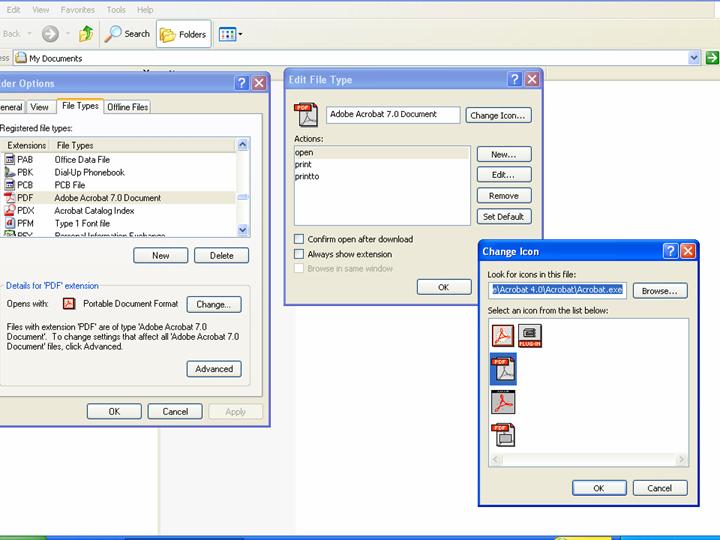Switch to the File Types tab
720x540 pixels.
coord(80,106)
